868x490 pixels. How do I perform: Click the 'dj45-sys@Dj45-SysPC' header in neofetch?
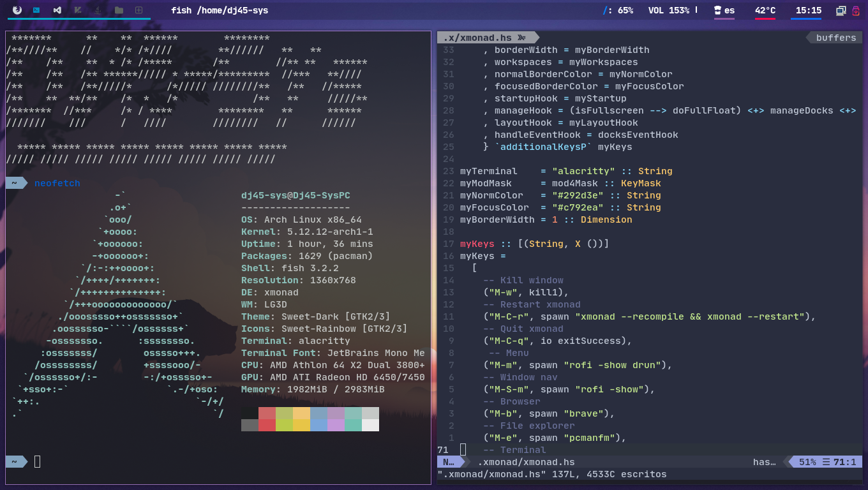tap(296, 195)
